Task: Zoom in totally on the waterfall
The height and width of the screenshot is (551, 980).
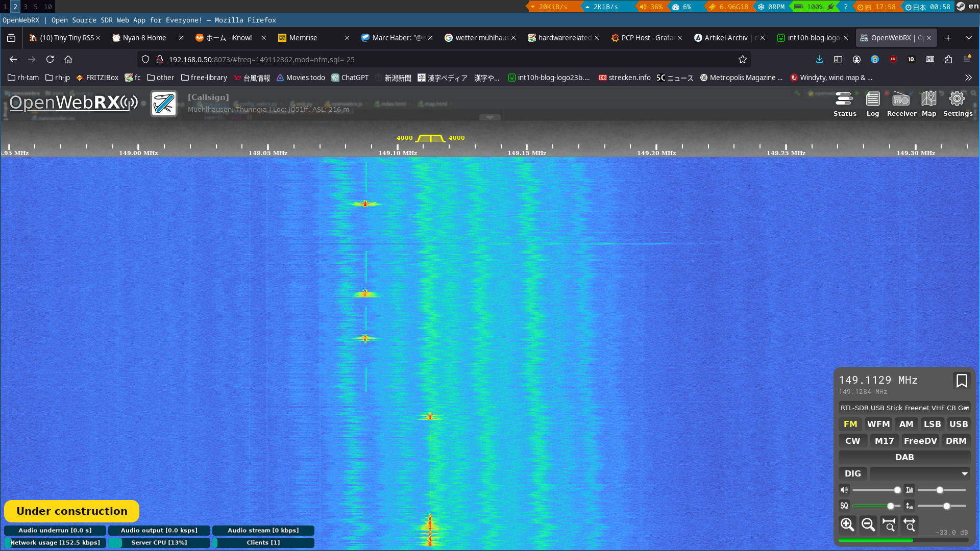Action: click(x=889, y=524)
